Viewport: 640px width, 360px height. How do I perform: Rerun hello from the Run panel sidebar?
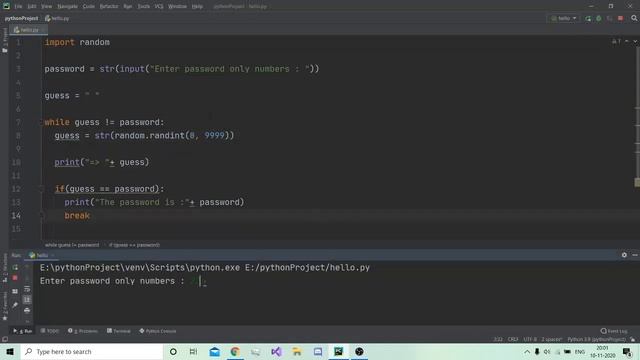click(15, 267)
